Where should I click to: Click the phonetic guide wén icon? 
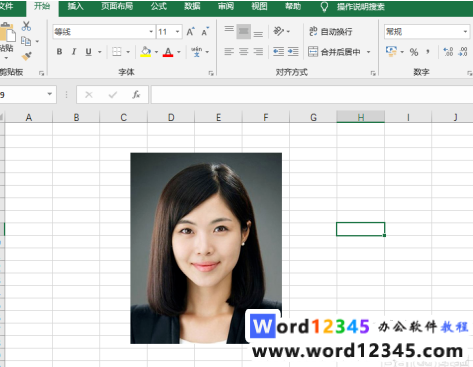(x=197, y=52)
